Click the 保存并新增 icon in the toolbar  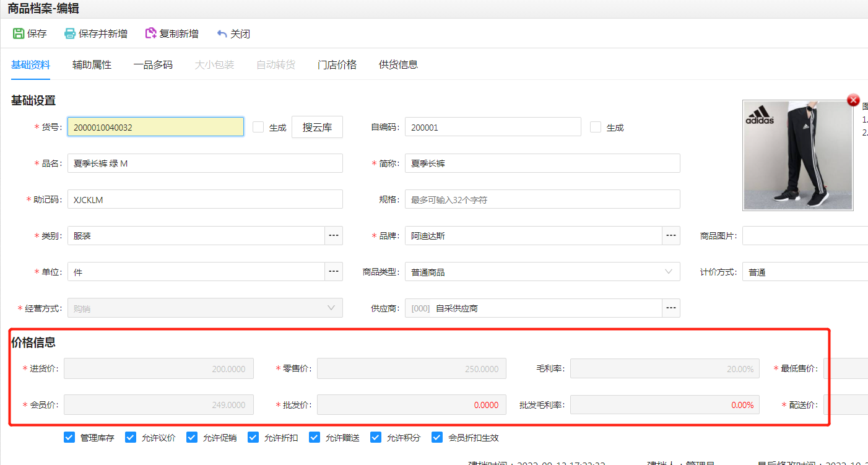pyautogui.click(x=71, y=33)
